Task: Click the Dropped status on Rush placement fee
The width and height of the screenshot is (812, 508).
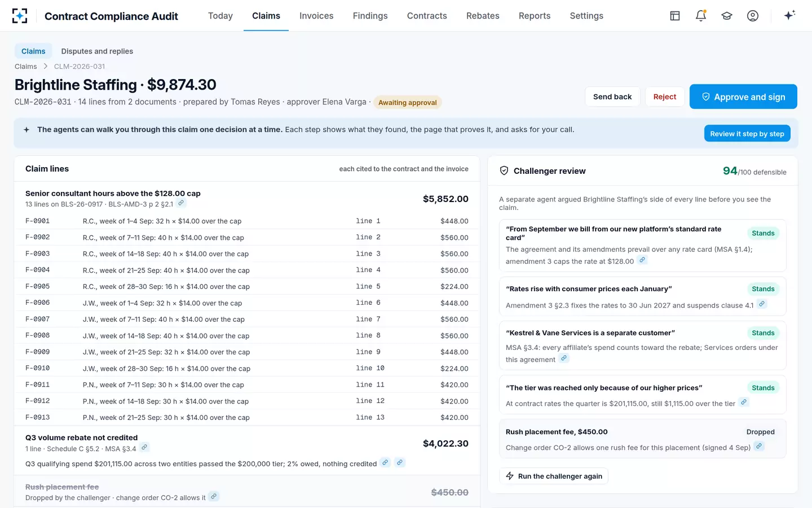Action: [x=761, y=432]
